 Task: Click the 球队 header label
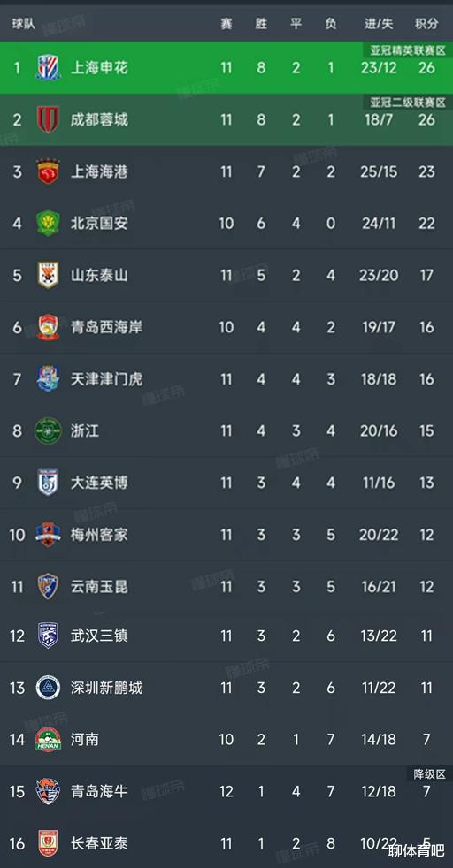24,24
